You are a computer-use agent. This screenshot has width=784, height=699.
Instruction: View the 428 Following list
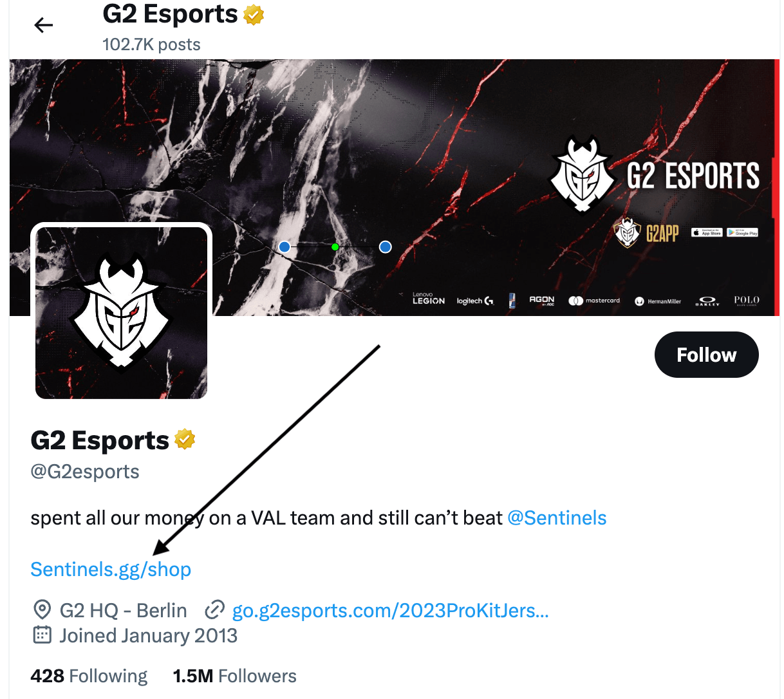(x=89, y=676)
